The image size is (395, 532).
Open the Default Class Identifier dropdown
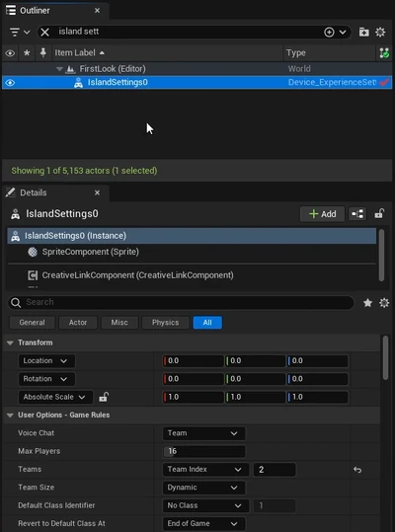[x=205, y=505]
